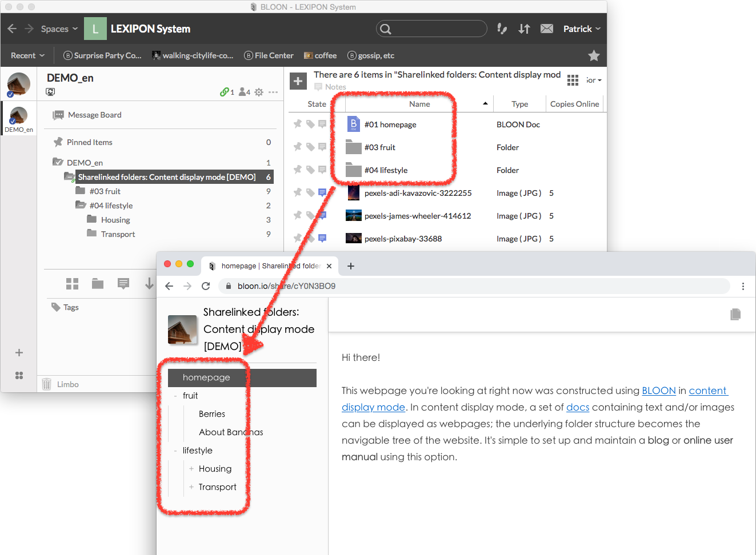The height and width of the screenshot is (555, 756).
Task: Open #04 lifestyle folder in list
Action: (386, 170)
